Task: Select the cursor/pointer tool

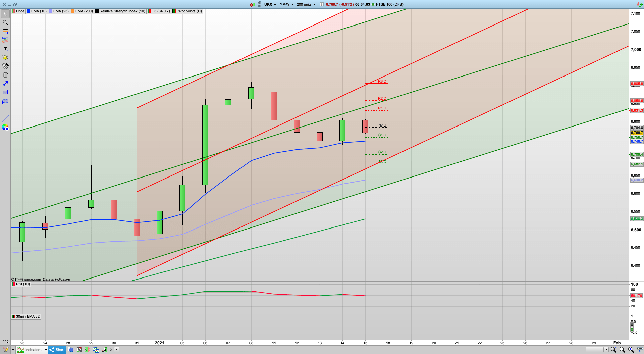Action: click(x=5, y=14)
